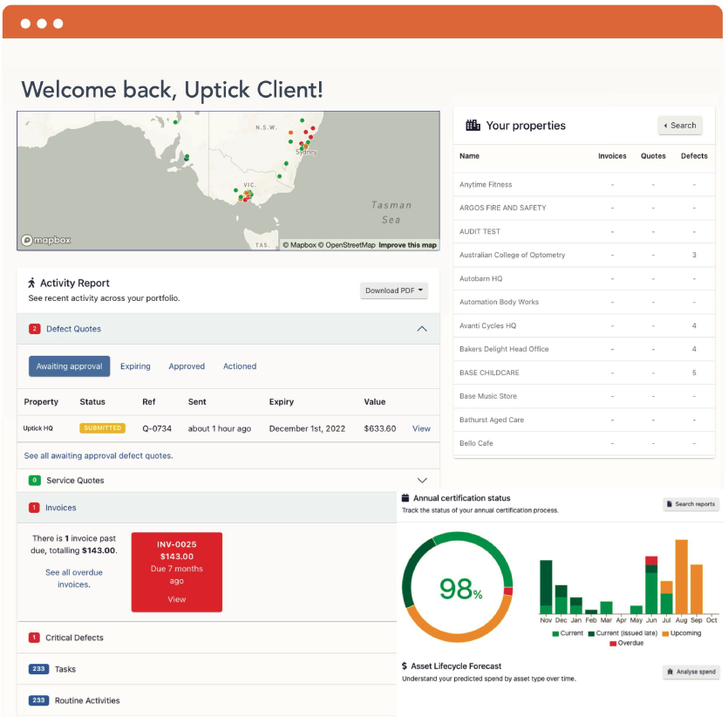
Task: Collapse the Defect Quotes section chevron
Action: coord(422,329)
